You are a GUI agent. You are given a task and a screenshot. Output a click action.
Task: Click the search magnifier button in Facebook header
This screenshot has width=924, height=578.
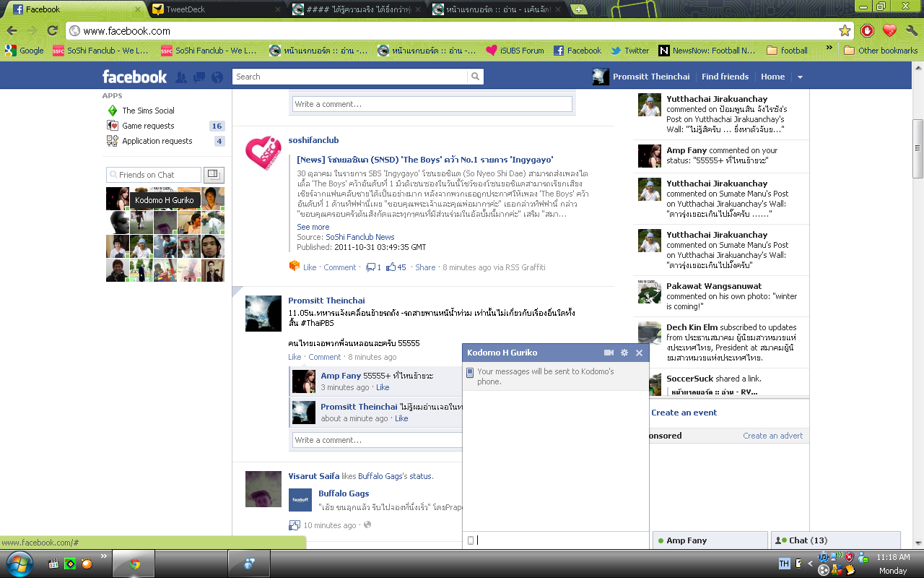(475, 77)
